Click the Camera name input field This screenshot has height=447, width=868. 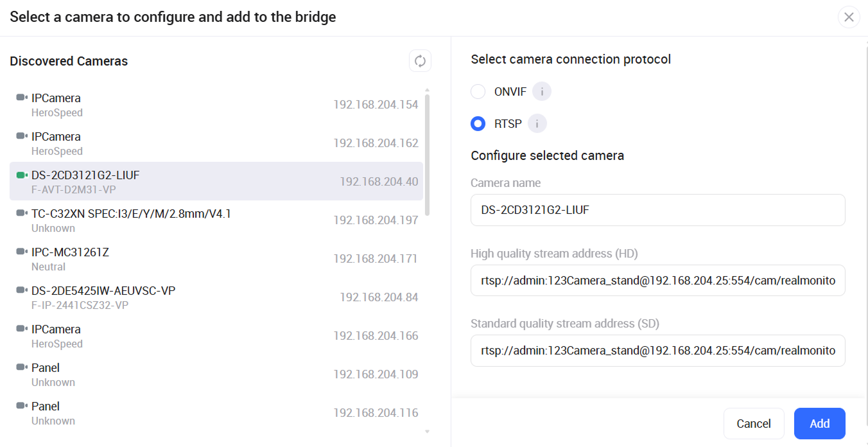coord(657,210)
